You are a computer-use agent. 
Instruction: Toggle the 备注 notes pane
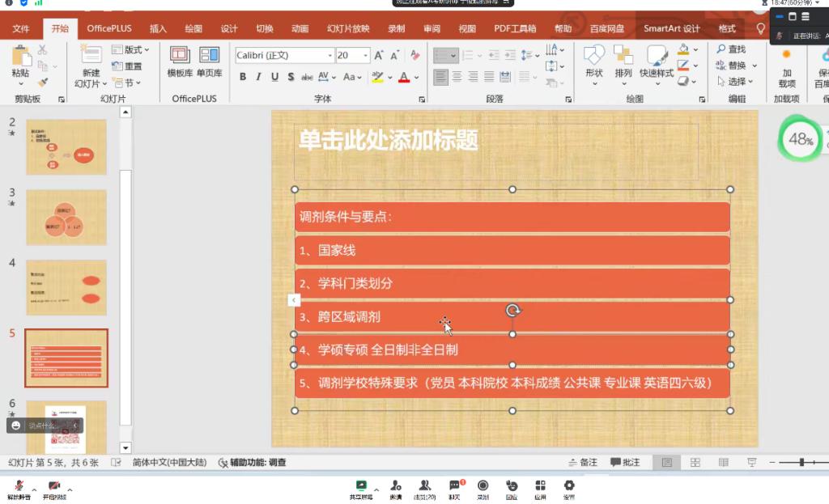click(583, 463)
